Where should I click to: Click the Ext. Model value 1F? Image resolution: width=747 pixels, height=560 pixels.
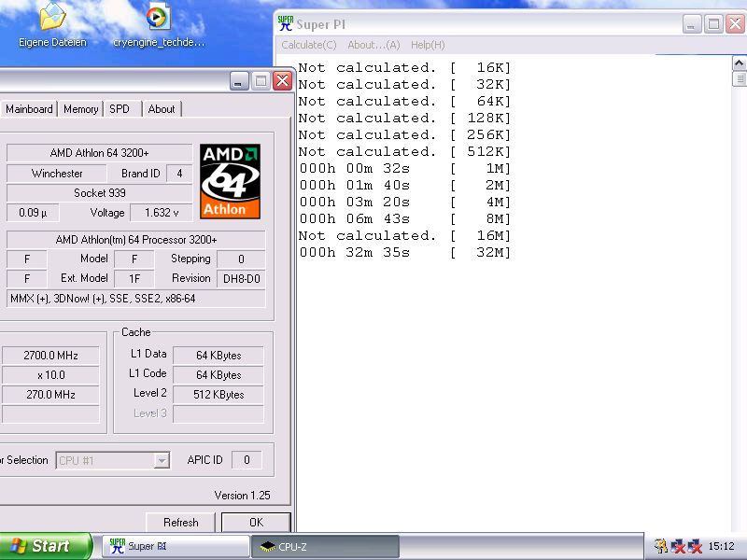(x=134, y=278)
